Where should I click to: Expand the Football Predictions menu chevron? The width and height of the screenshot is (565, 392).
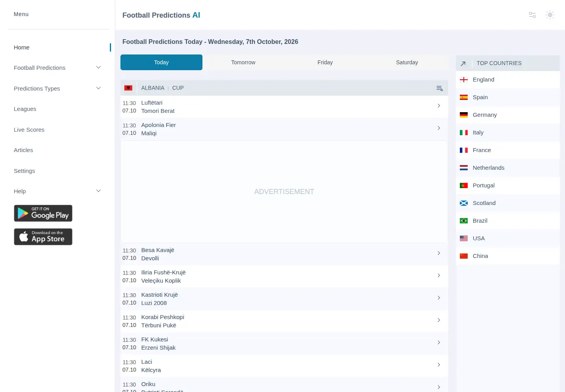coord(98,67)
